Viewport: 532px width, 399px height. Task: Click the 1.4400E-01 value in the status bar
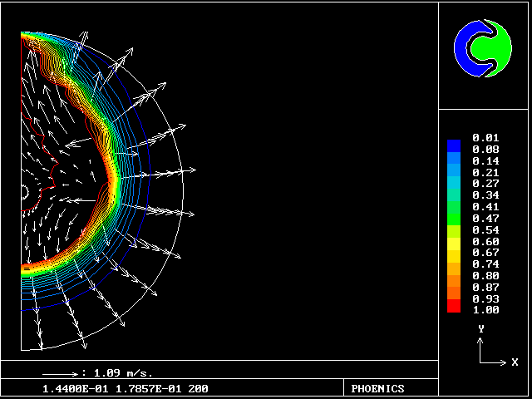point(70,388)
